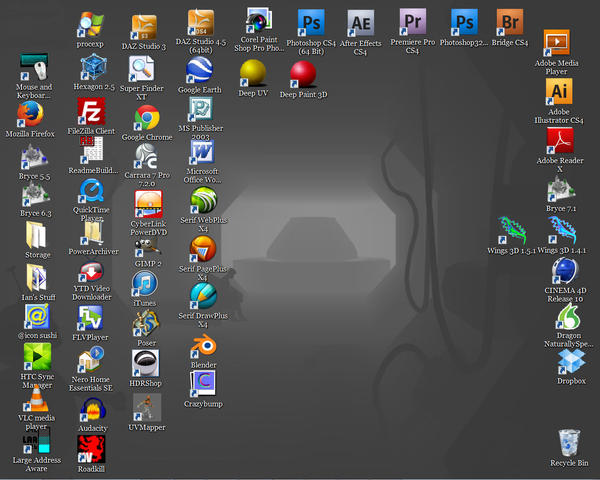This screenshot has height=480, width=600.
Task: Launch @icon sushi shortcut
Action: click(x=37, y=317)
